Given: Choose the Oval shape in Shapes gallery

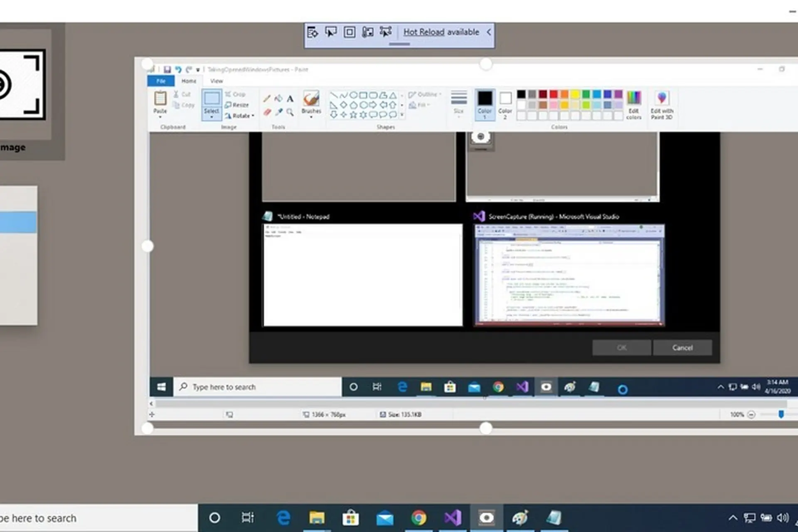Looking at the screenshot, I should tap(353, 95).
